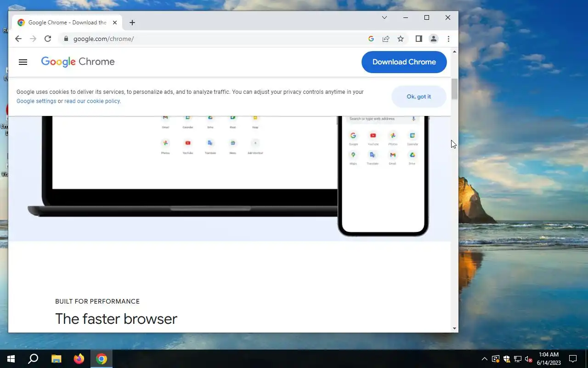Image resolution: width=588 pixels, height=368 pixels.
Task: Click the taskbar clock and date
Action: (548, 359)
